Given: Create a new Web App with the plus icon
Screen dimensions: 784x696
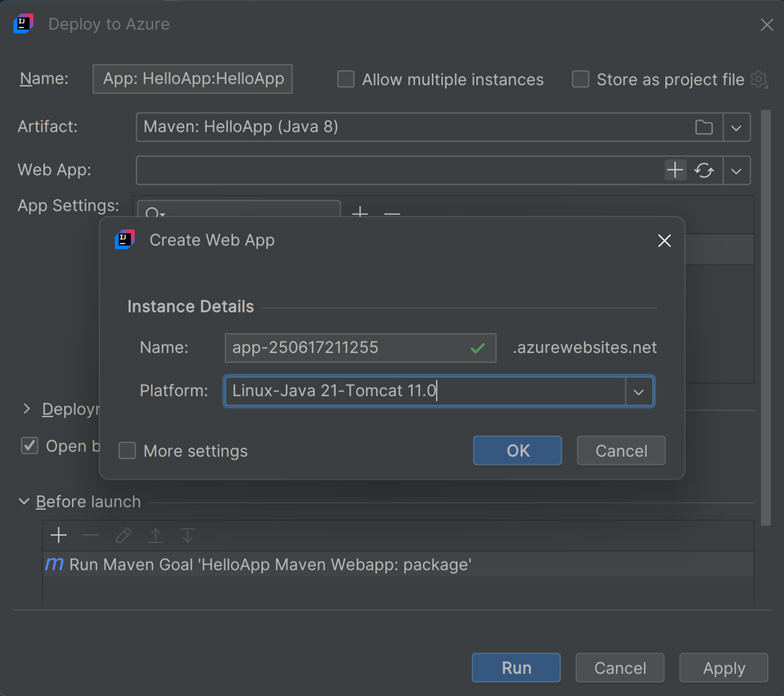Looking at the screenshot, I should [x=675, y=170].
